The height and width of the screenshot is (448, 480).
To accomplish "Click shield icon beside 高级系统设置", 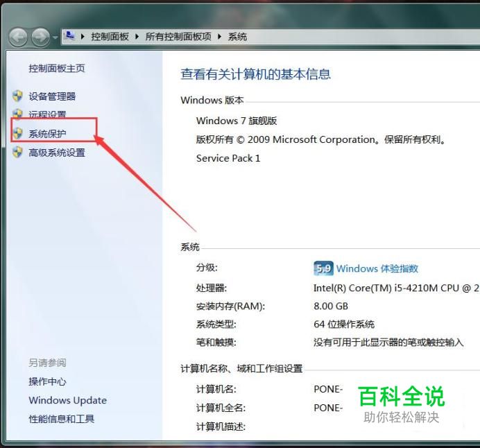I will (17, 152).
